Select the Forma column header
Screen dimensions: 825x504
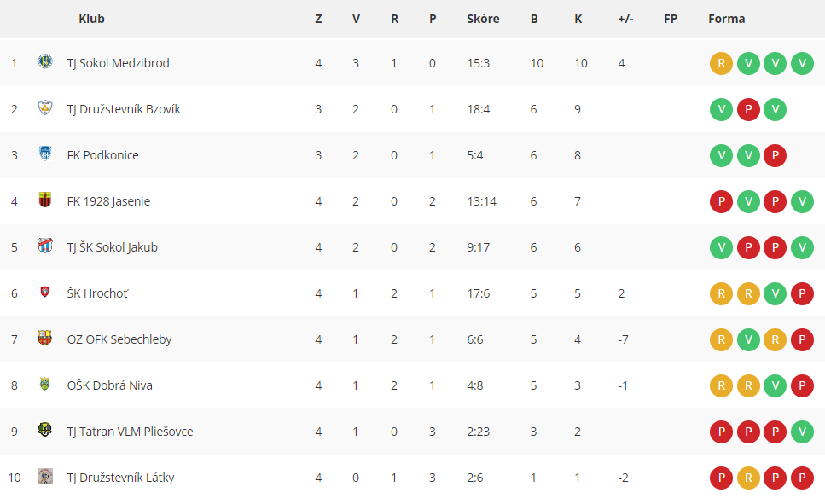(x=727, y=19)
